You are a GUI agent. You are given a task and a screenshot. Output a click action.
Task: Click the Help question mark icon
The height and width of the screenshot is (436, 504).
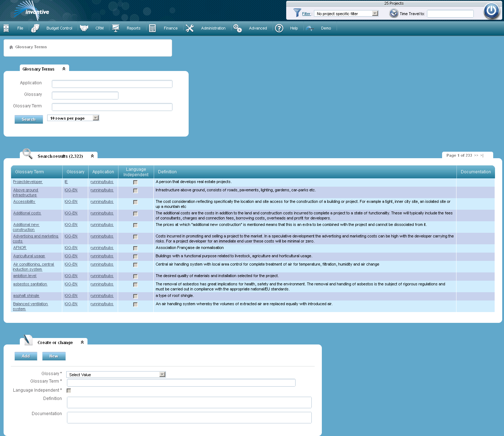pyautogui.click(x=279, y=28)
